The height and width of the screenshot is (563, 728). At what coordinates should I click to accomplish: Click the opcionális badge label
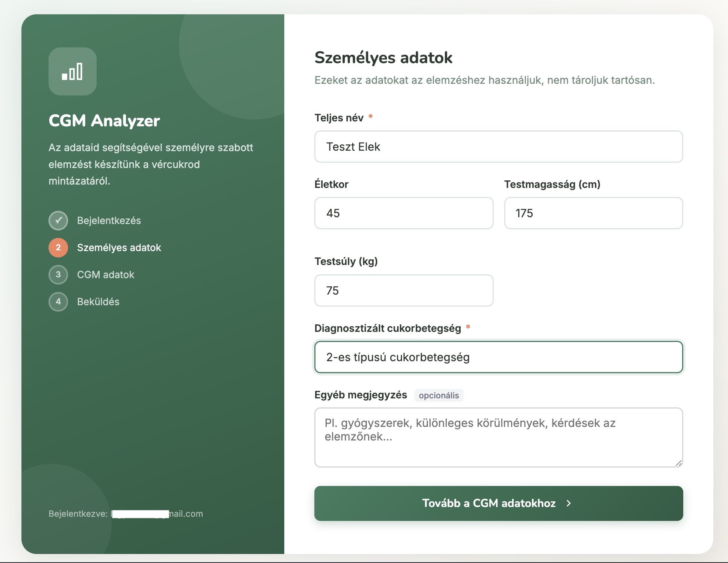coord(439,395)
